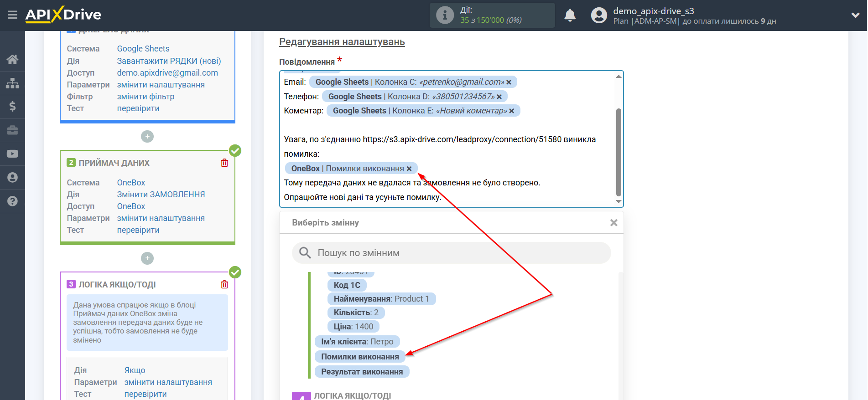
Task: Remove the Колонка C email variable
Action: (509, 82)
